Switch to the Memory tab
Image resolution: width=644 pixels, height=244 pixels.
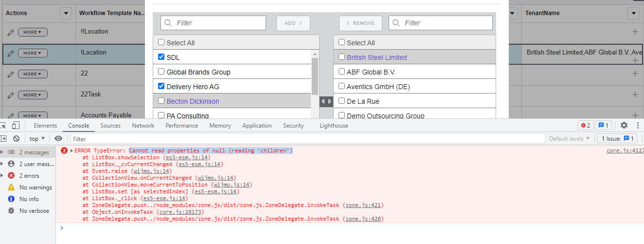point(220,126)
